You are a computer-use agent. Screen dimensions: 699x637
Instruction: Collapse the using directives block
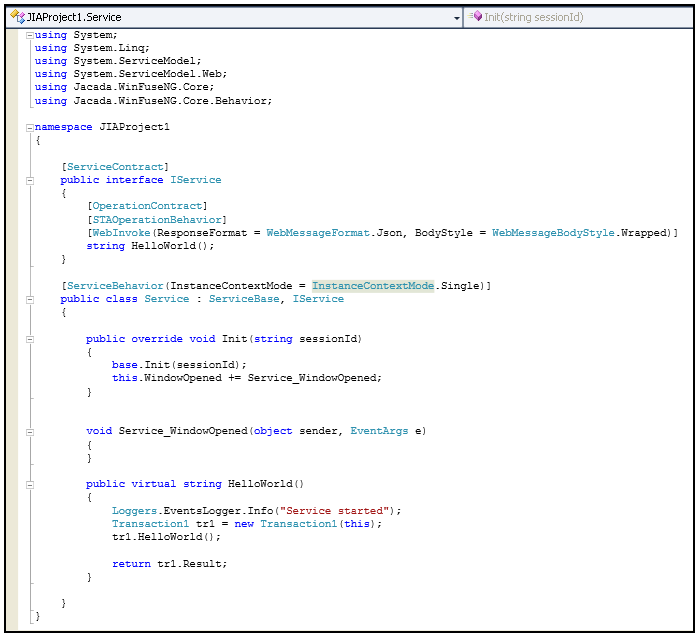click(x=30, y=35)
